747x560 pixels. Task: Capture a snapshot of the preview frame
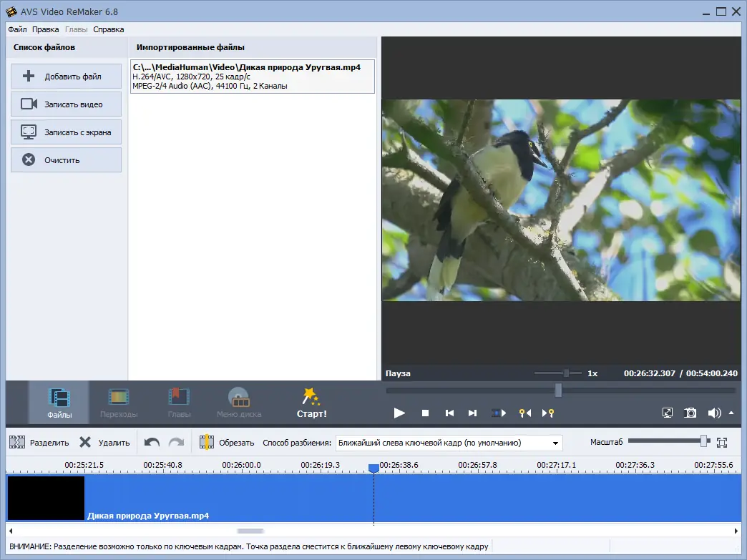[690, 413]
